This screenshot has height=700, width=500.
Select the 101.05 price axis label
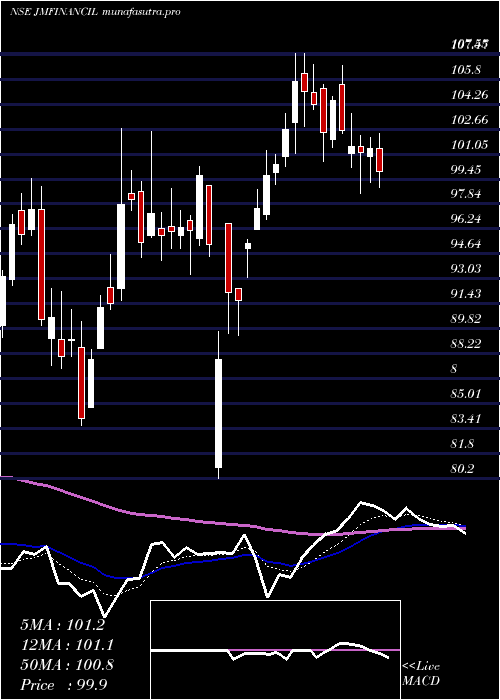(470, 144)
